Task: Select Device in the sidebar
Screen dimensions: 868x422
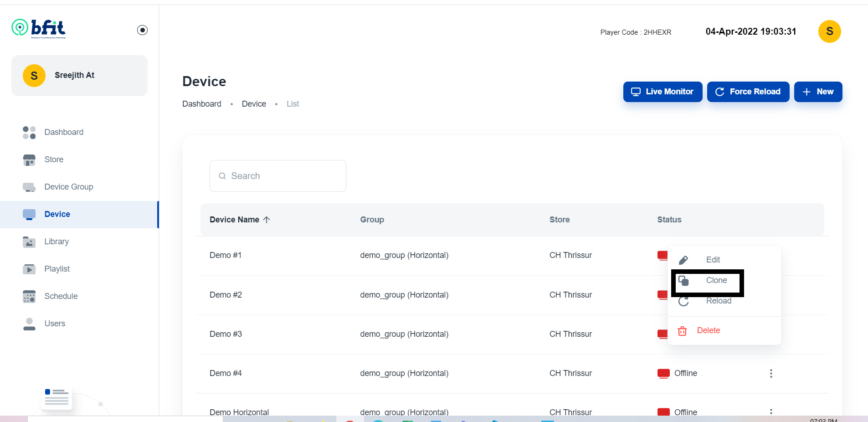Action: click(79, 214)
